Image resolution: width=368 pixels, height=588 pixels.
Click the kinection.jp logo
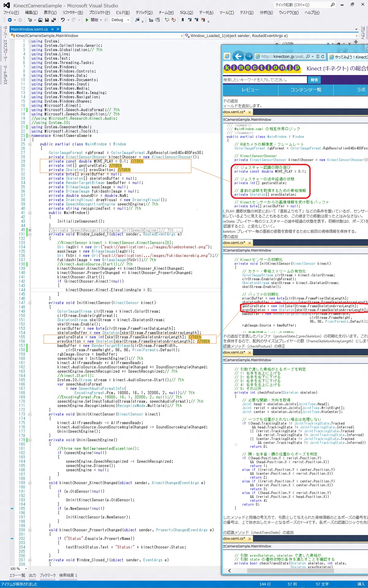[x=262, y=68]
